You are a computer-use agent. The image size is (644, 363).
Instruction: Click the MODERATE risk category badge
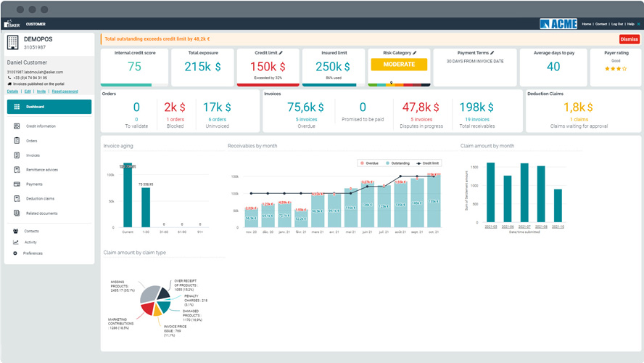[x=399, y=65]
